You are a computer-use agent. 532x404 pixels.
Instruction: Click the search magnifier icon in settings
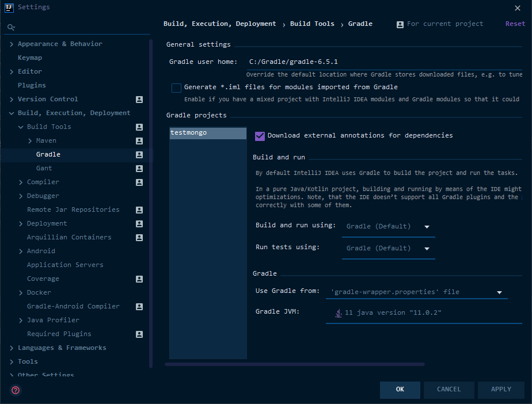tap(11, 27)
